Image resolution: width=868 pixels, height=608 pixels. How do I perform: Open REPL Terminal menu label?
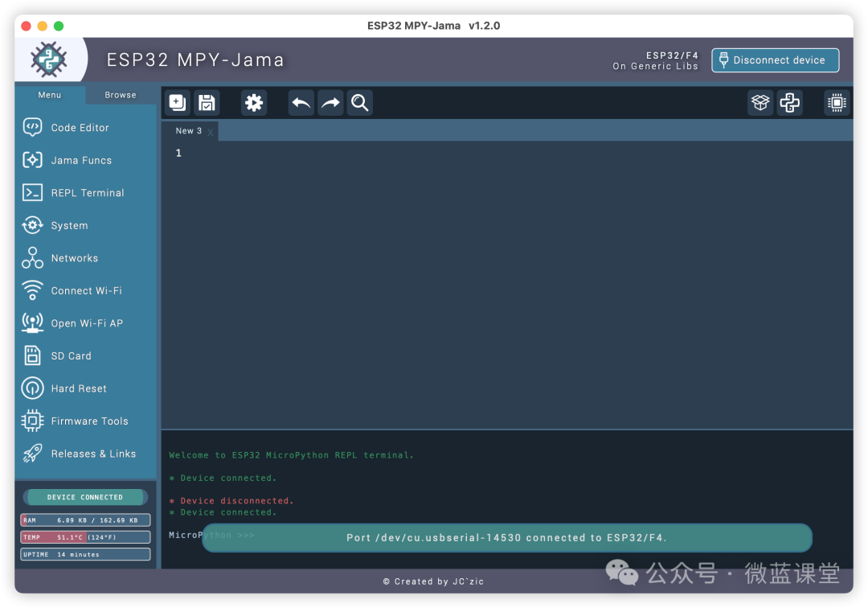(x=88, y=193)
